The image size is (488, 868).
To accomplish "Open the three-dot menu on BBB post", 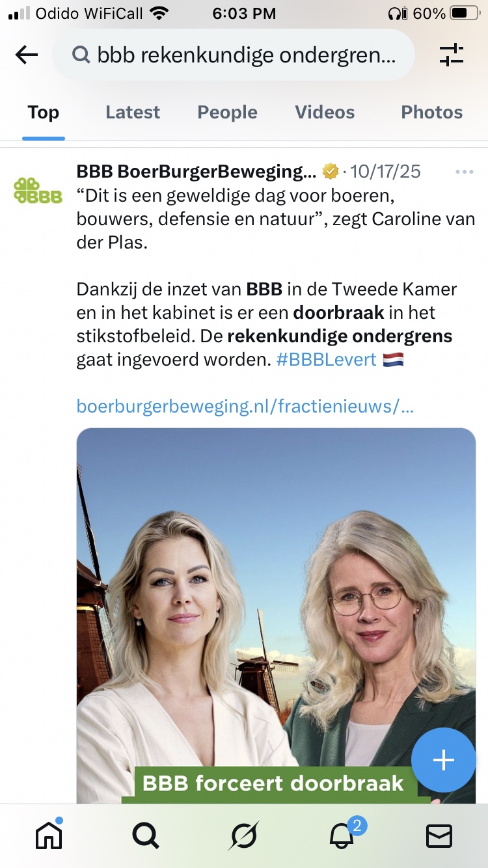I will [465, 172].
